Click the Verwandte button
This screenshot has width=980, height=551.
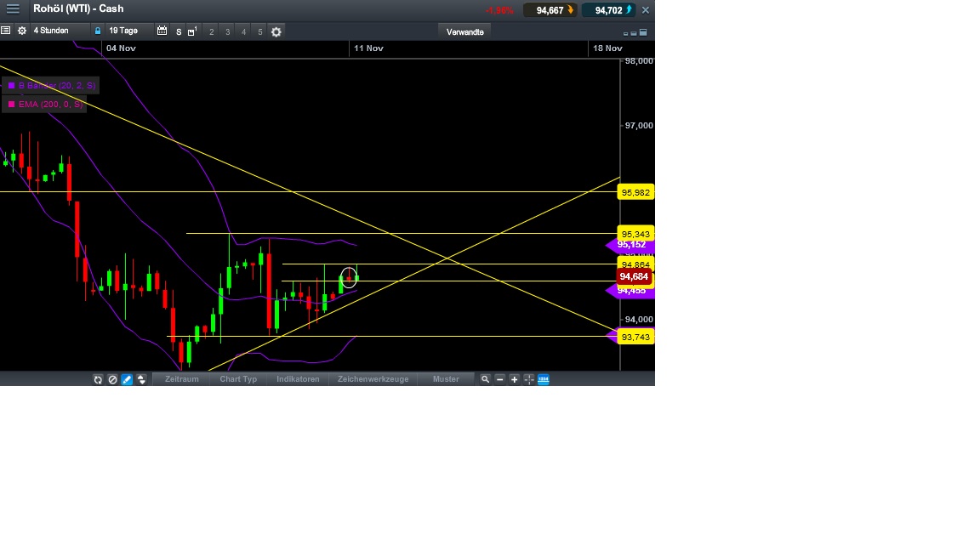point(464,31)
